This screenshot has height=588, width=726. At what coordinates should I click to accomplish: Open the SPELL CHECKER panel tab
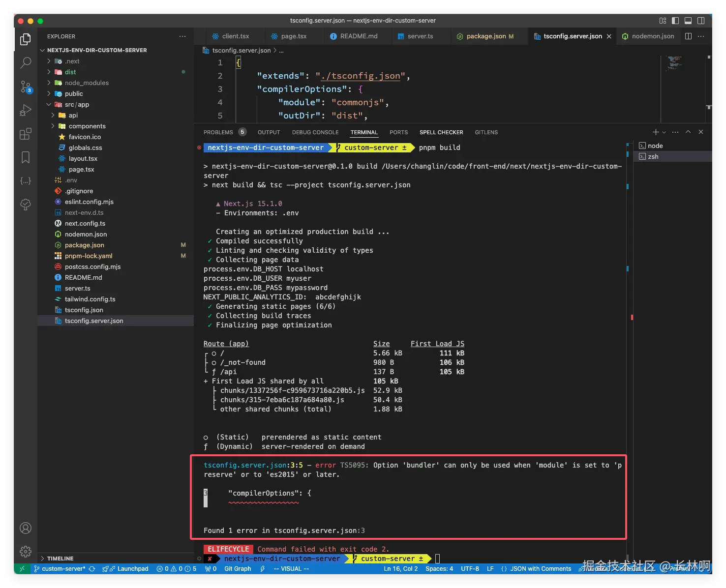(441, 132)
